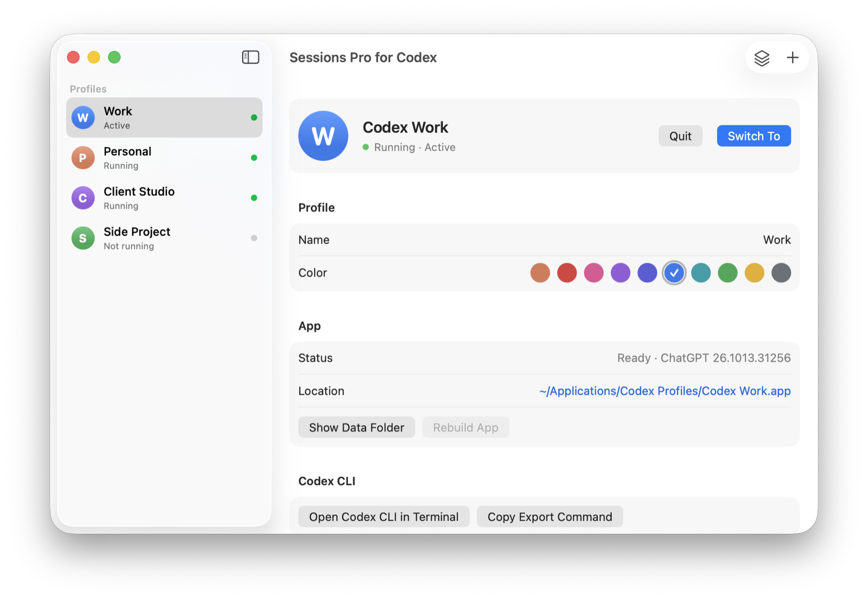Screen dimensions: 868x600
Task: Choose the selected blue checkmark swatch
Action: (674, 273)
